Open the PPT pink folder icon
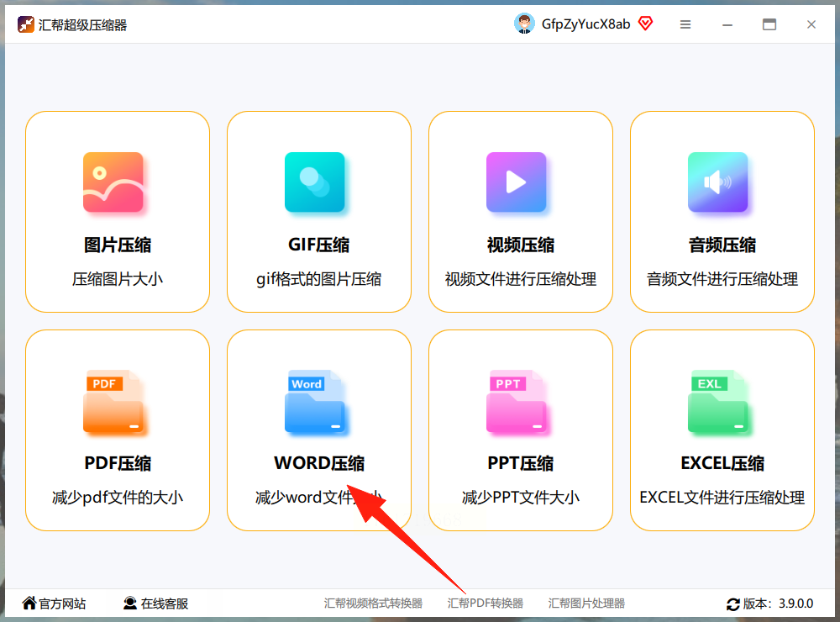The image size is (840, 622). [516, 401]
